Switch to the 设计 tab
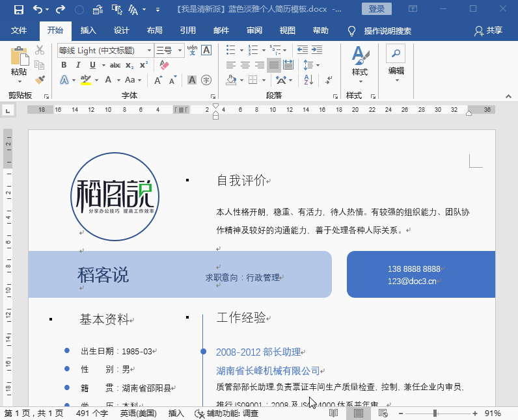Image resolution: width=518 pixels, height=420 pixels. click(x=121, y=31)
